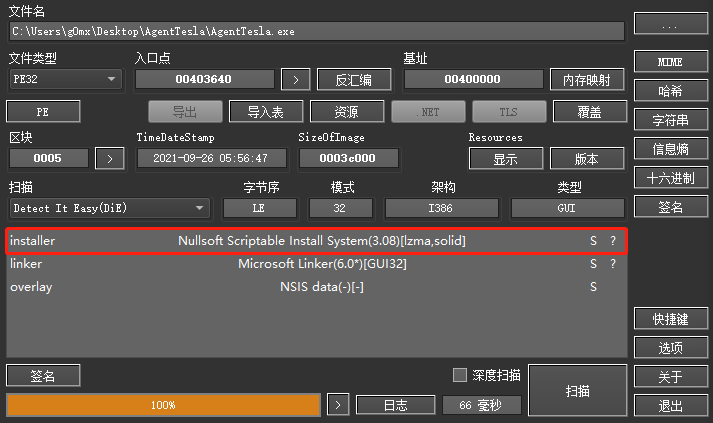Select the installer Nullsoft result row
The height and width of the screenshot is (423, 713).
316,241
